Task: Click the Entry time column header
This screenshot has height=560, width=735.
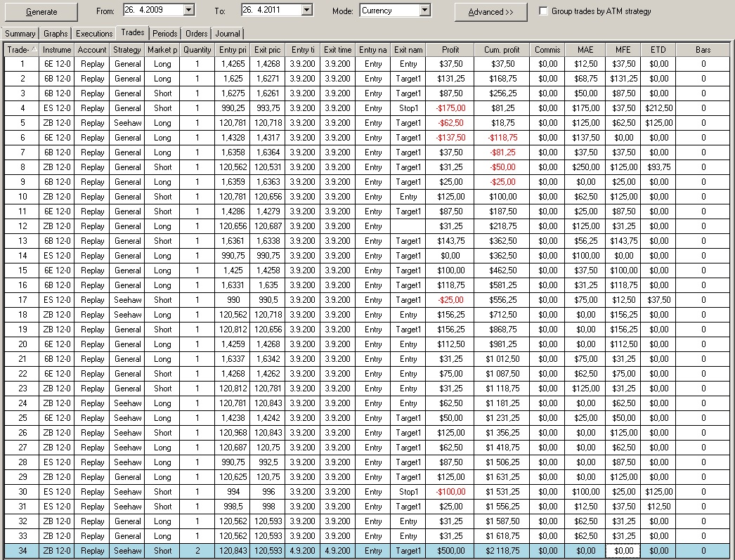Action: click(303, 50)
